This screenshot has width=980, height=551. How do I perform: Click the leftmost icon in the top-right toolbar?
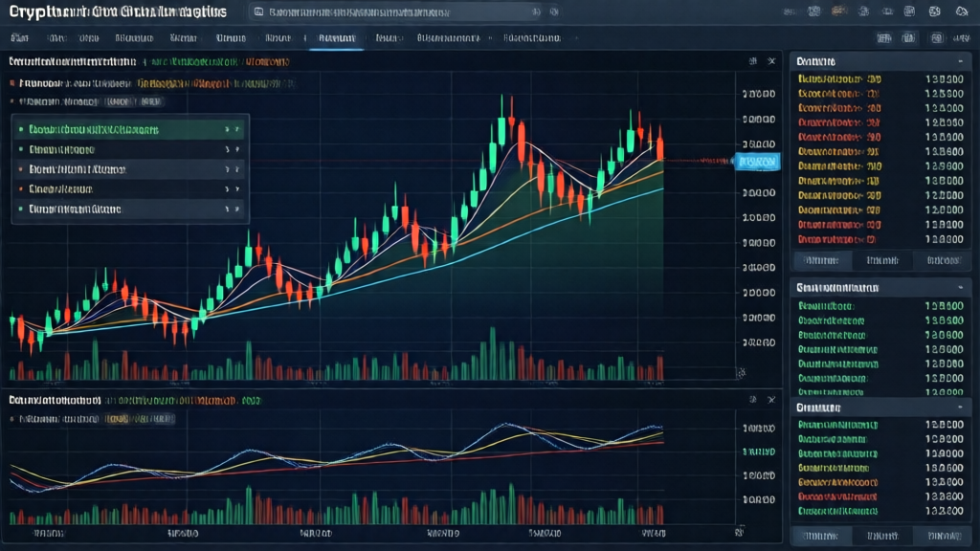click(791, 11)
